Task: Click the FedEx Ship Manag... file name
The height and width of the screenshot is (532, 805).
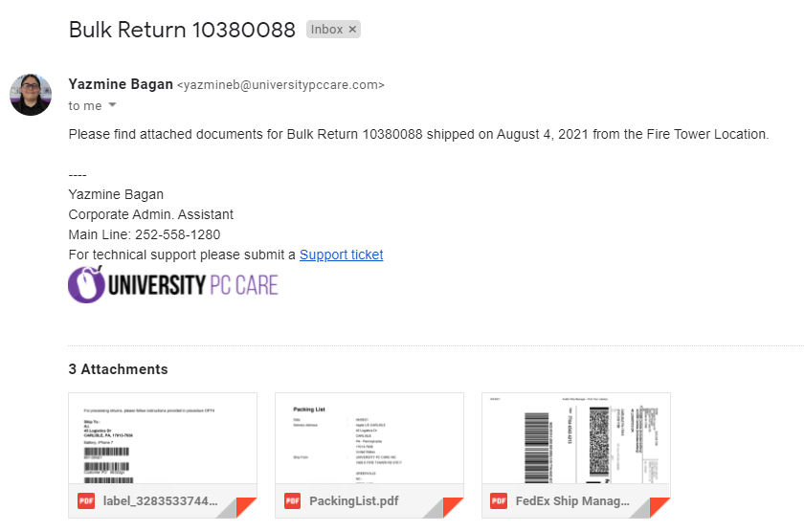Action: click(572, 500)
